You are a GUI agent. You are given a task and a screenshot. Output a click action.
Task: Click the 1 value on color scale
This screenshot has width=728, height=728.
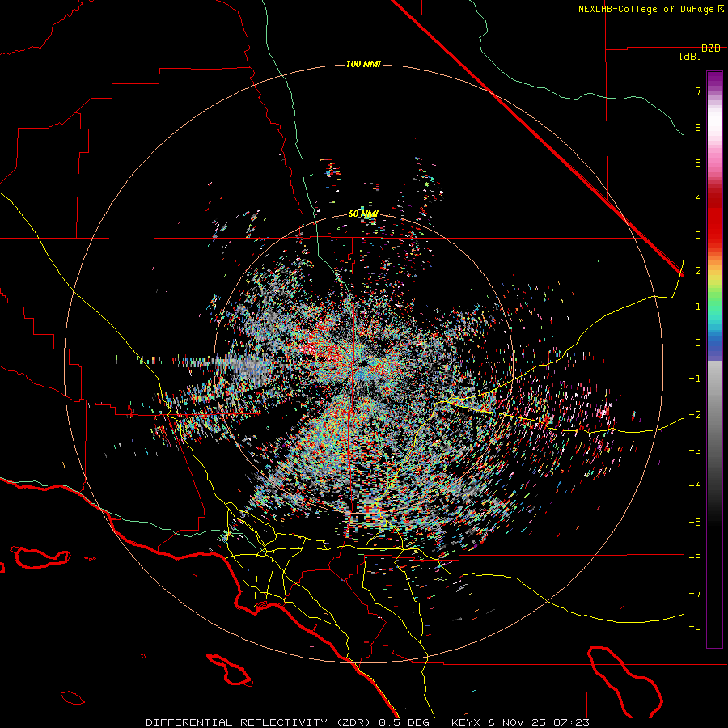click(698, 307)
